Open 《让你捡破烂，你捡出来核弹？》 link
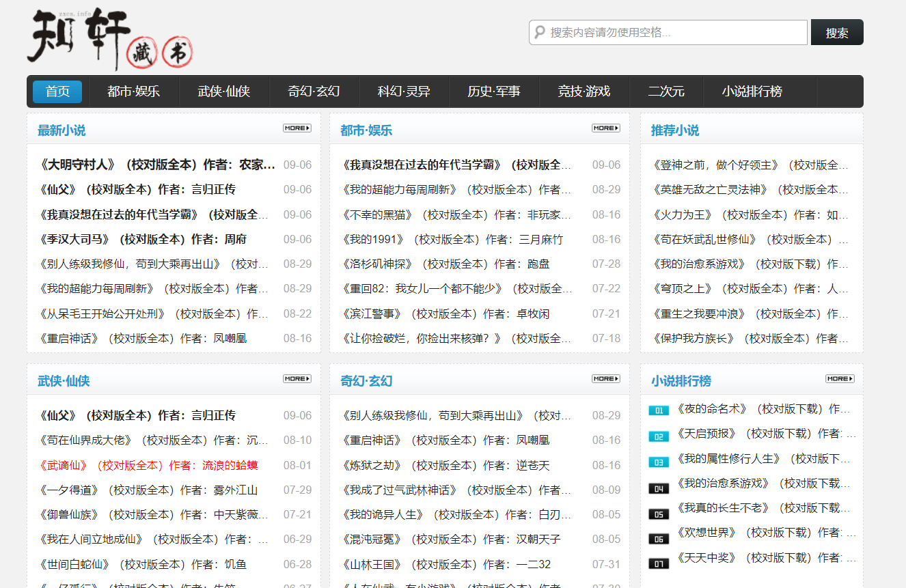906x588 pixels. pyautogui.click(x=456, y=338)
